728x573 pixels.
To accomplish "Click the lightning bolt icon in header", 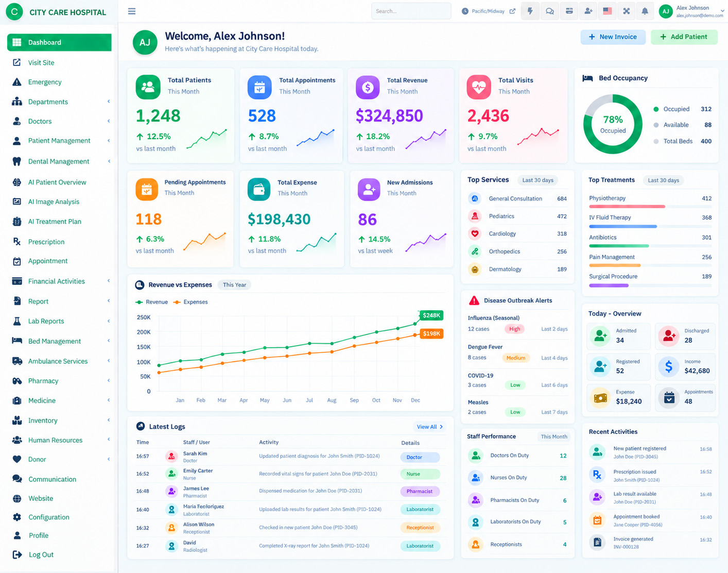I will (x=530, y=11).
